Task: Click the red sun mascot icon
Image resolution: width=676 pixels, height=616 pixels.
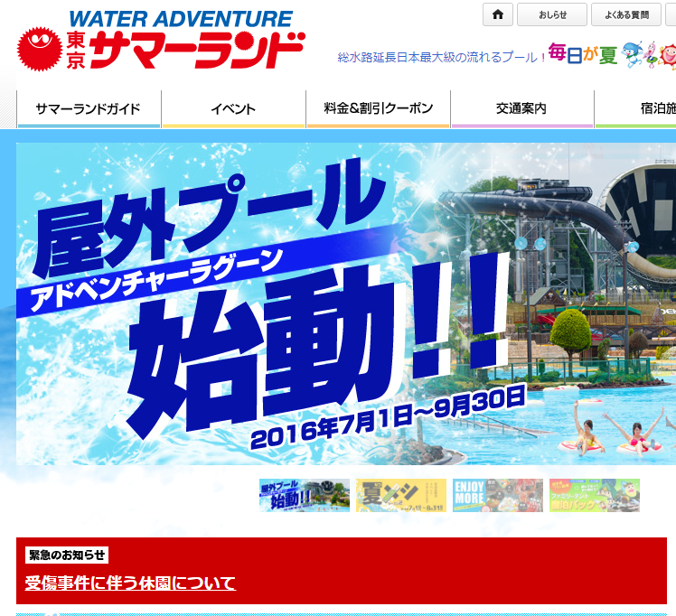Action: (x=39, y=49)
